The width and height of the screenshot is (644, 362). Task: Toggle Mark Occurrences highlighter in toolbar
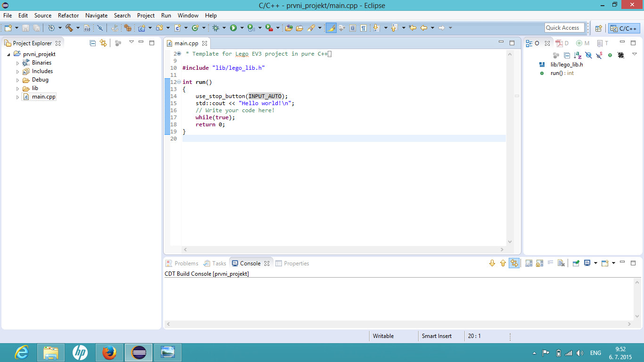point(331,28)
